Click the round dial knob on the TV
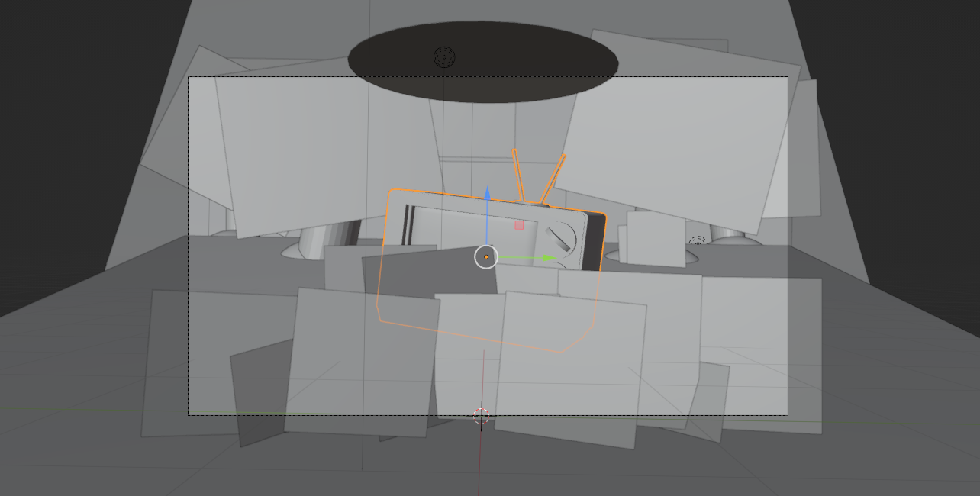 pos(561,239)
